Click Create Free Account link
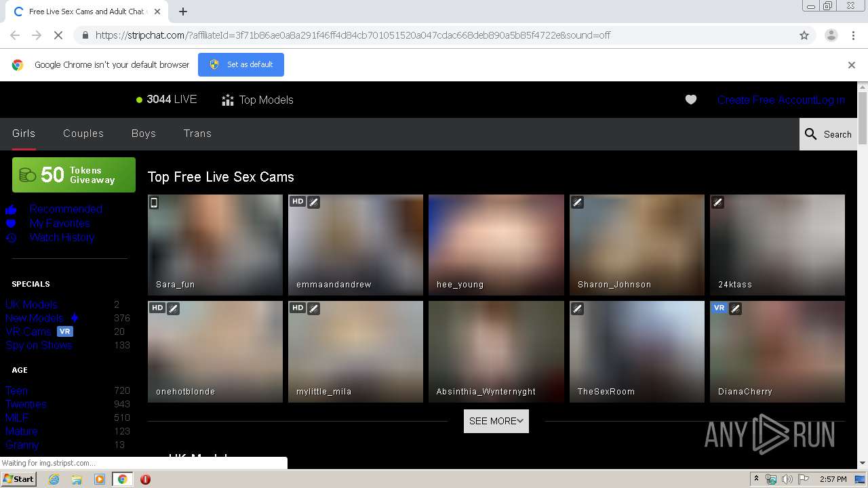This screenshot has width=868, height=488. coord(766,100)
